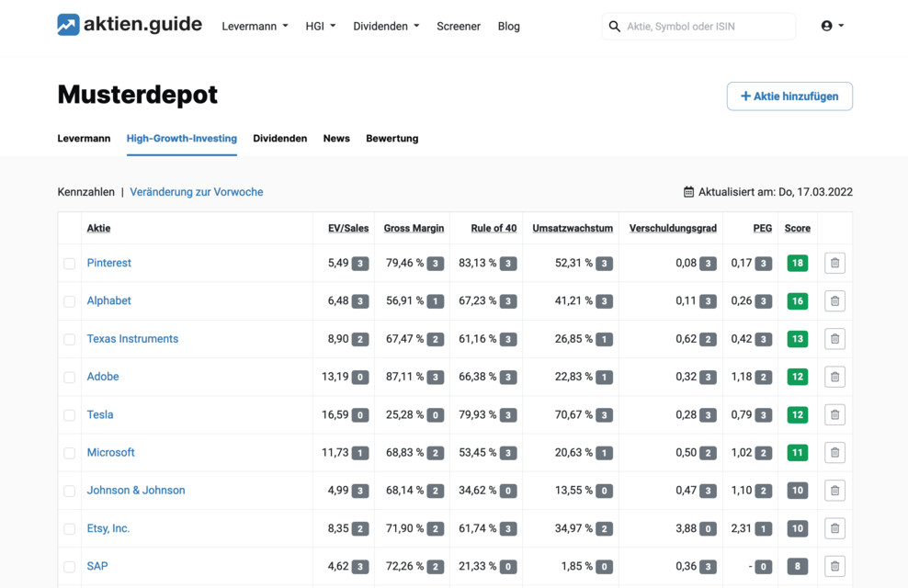Delete Tesla using the trash icon
The image size is (908, 588).
pyautogui.click(x=834, y=415)
